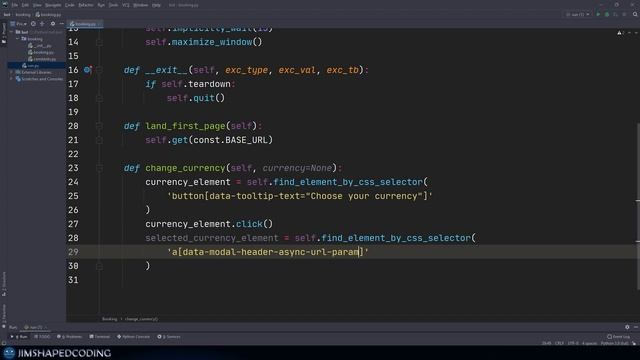640x360 pixels.
Task: Select the booking.py editor tab
Action: [85, 24]
